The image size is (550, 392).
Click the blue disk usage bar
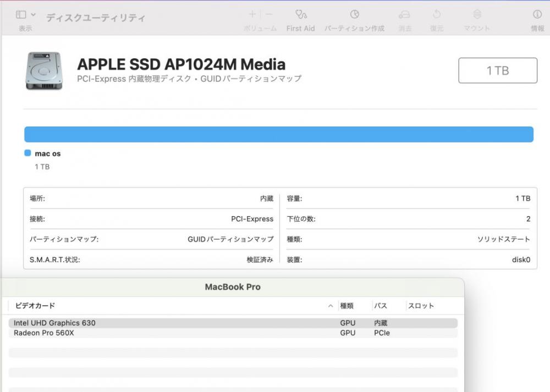[x=278, y=135]
